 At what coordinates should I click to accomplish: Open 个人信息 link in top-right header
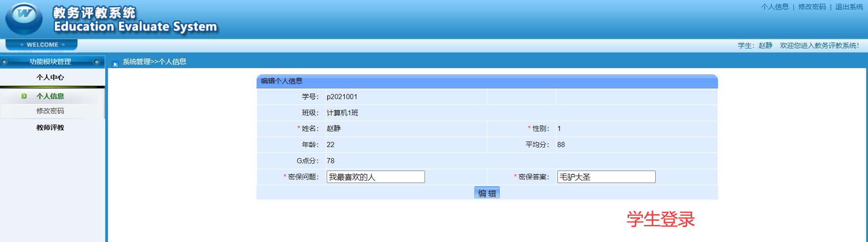point(775,7)
